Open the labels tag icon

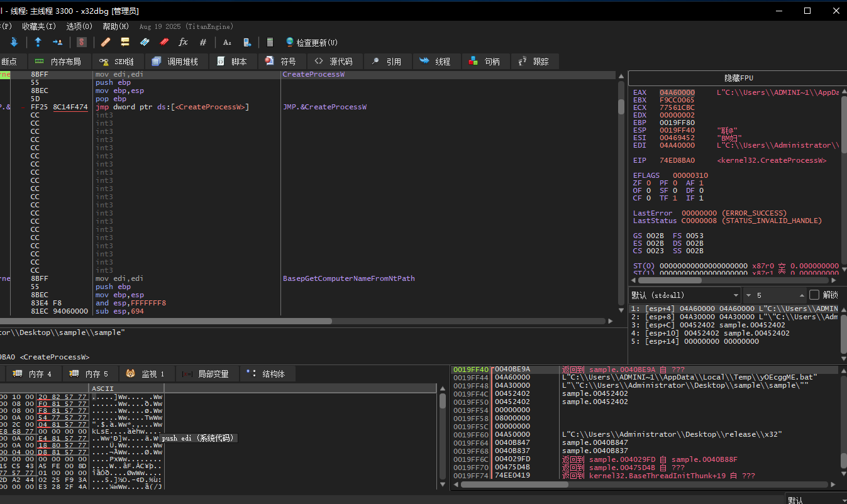[145, 42]
